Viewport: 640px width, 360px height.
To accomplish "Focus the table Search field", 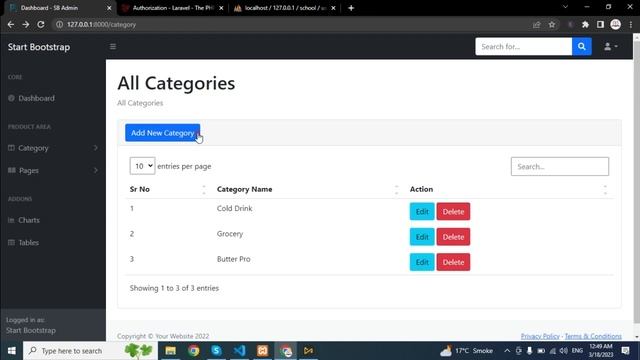I will point(560,167).
